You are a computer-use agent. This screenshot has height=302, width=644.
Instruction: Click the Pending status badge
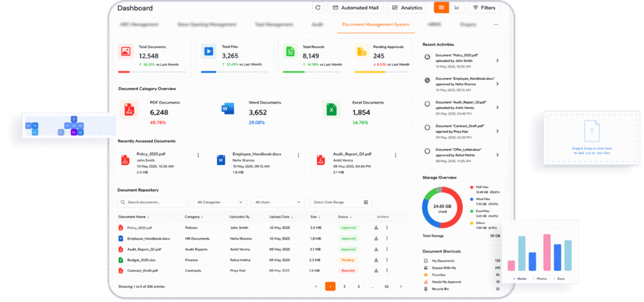(x=348, y=260)
